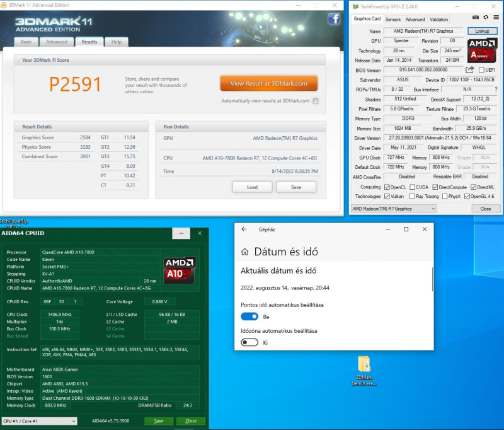Click the Motherboard value Asus A88X-Gamer
This screenshot has height=430, width=504.
pyautogui.click(x=60, y=369)
